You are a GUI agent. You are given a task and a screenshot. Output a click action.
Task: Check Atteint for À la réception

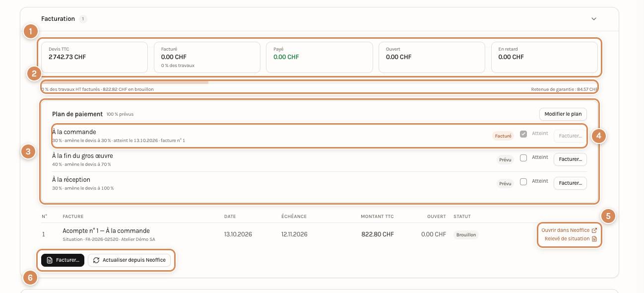tap(523, 182)
